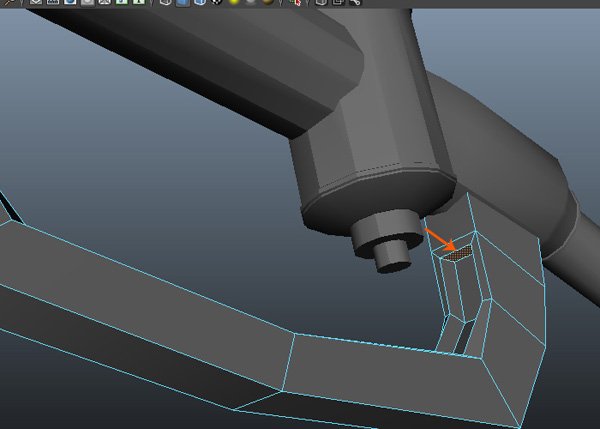
Task: Click the orange hatched selected face on mesh
Action: pyautogui.click(x=458, y=253)
